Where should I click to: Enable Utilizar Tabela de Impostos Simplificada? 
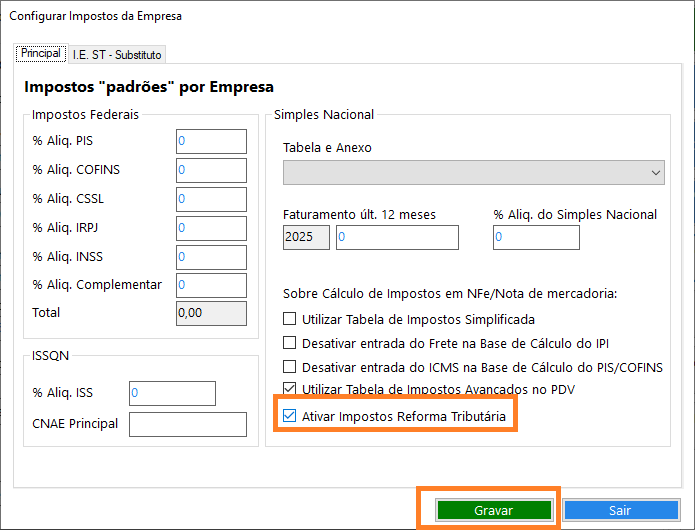point(290,320)
